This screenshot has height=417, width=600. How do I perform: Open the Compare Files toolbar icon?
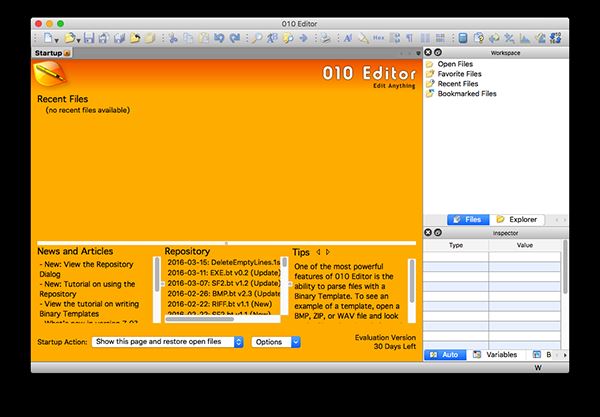point(478,38)
